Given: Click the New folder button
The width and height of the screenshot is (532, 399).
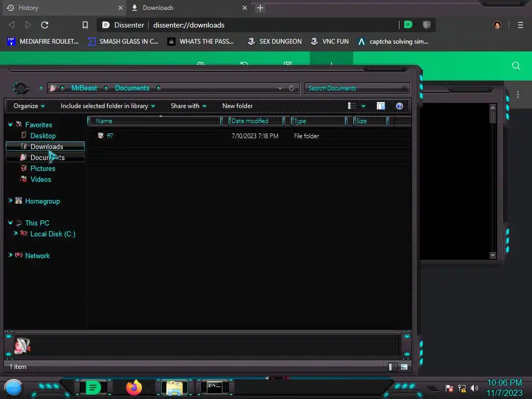Looking at the screenshot, I should click(237, 106).
